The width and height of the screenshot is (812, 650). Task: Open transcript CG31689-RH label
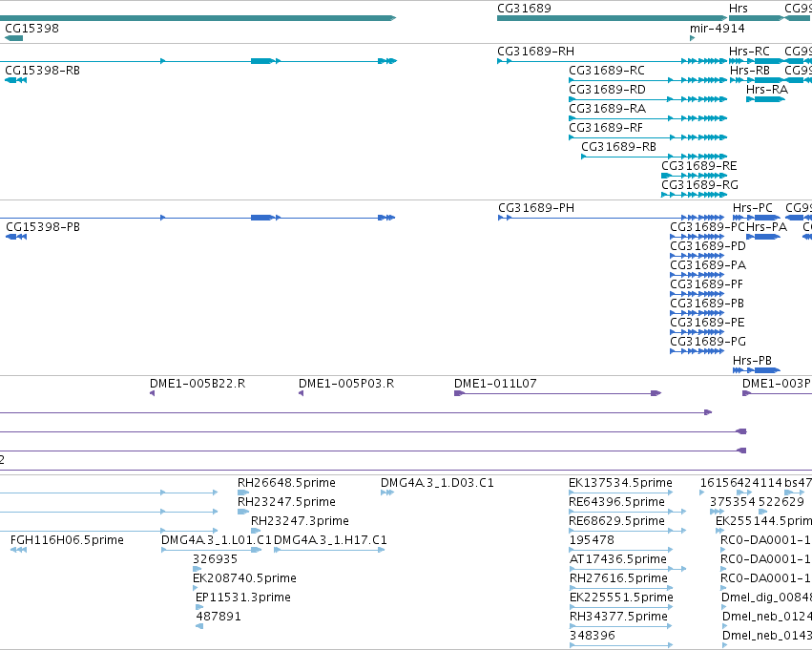point(535,52)
